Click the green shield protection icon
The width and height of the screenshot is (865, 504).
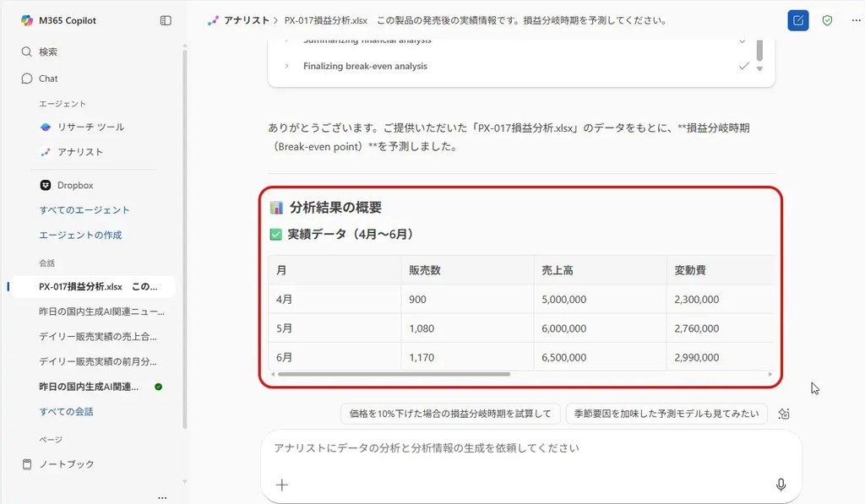(827, 20)
